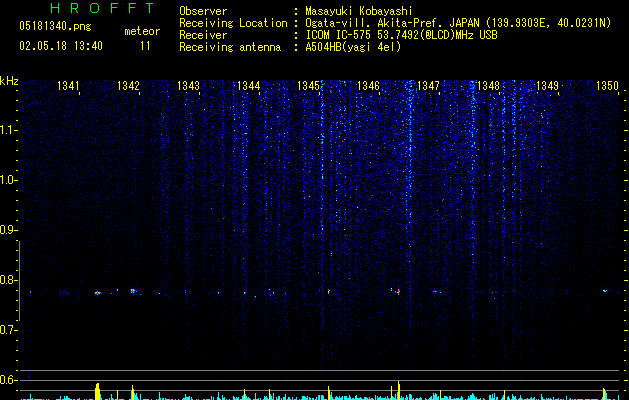Click the 1345 time marker
629x400 pixels.
coord(308,86)
